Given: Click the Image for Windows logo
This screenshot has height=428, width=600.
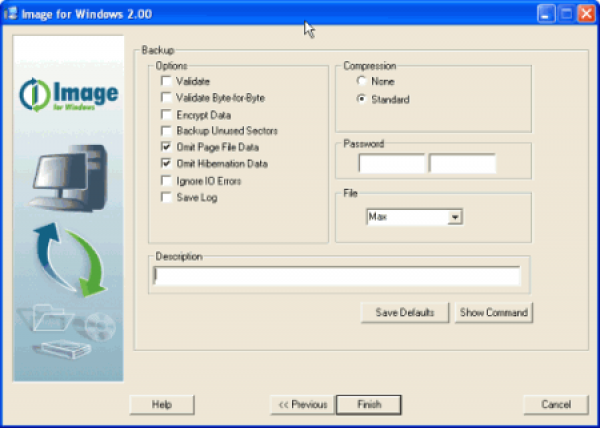Looking at the screenshot, I should pyautogui.click(x=69, y=95).
